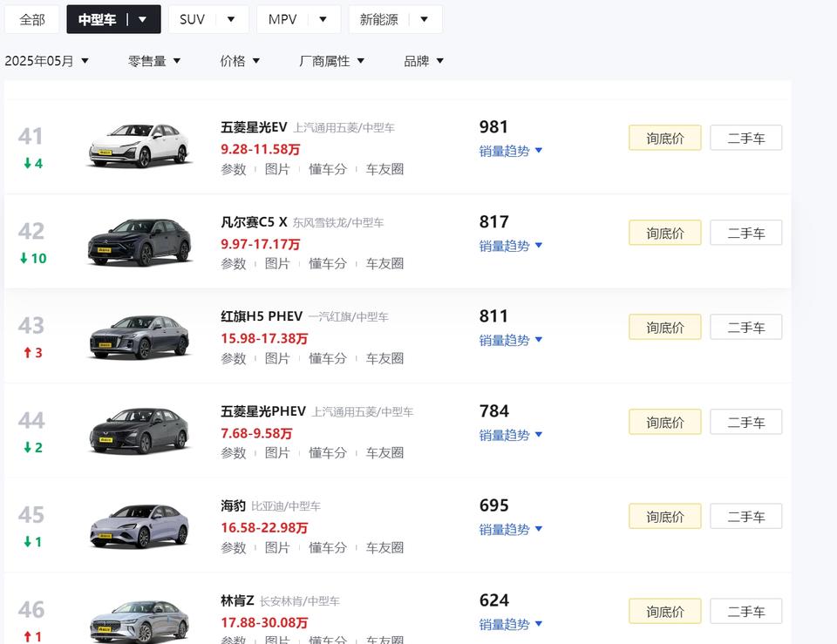
Task: Expand 销量趋势 for 林肯Z
Action: (x=510, y=624)
